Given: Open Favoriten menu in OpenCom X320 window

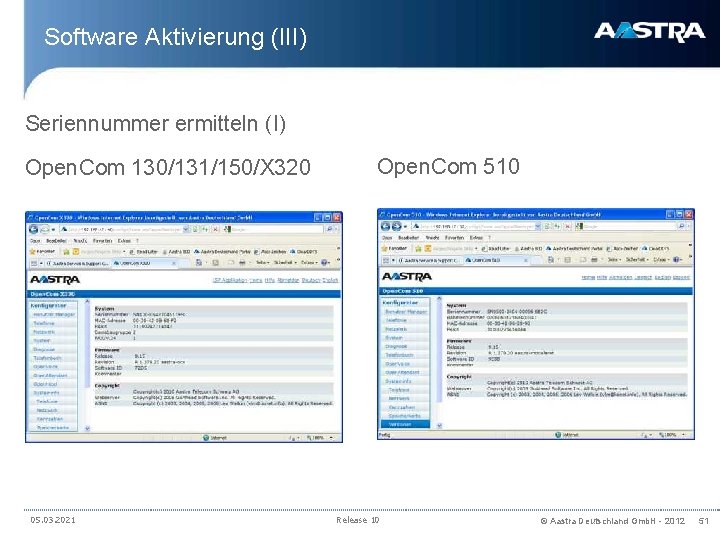Looking at the screenshot, I should [103, 241].
